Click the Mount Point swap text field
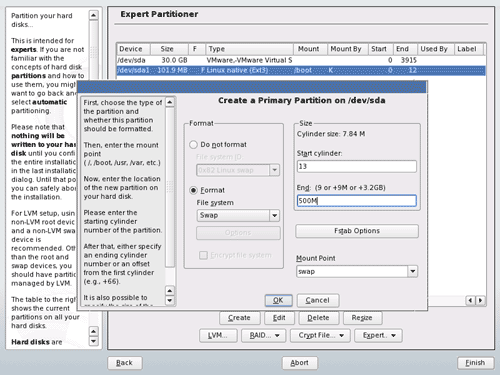Image resolution: width=500 pixels, height=375 pixels. [x=352, y=271]
